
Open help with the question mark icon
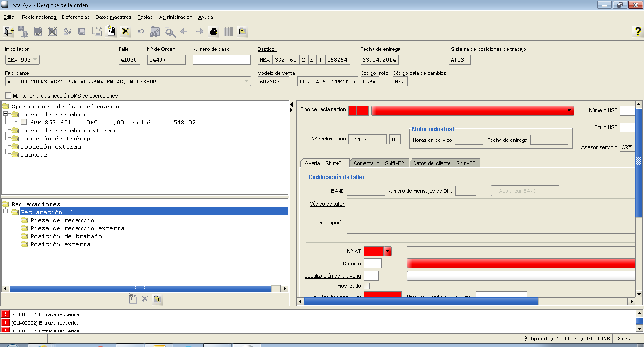pyautogui.click(x=636, y=32)
